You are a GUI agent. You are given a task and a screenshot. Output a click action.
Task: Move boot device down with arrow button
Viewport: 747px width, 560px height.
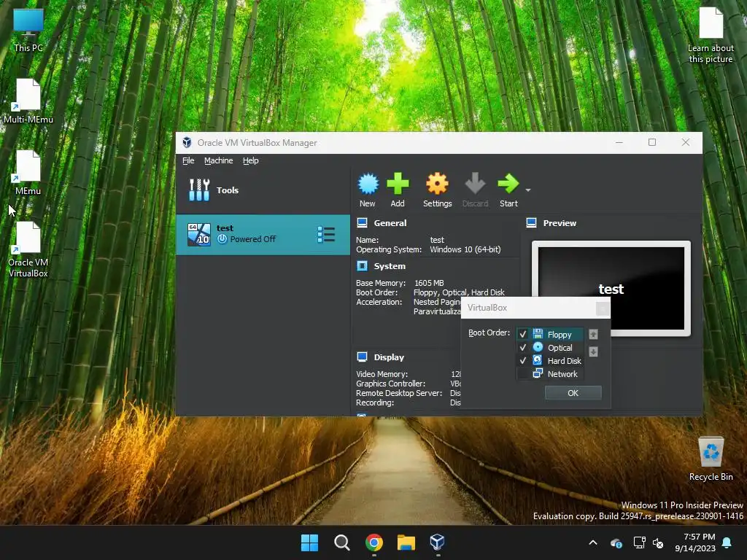point(593,352)
